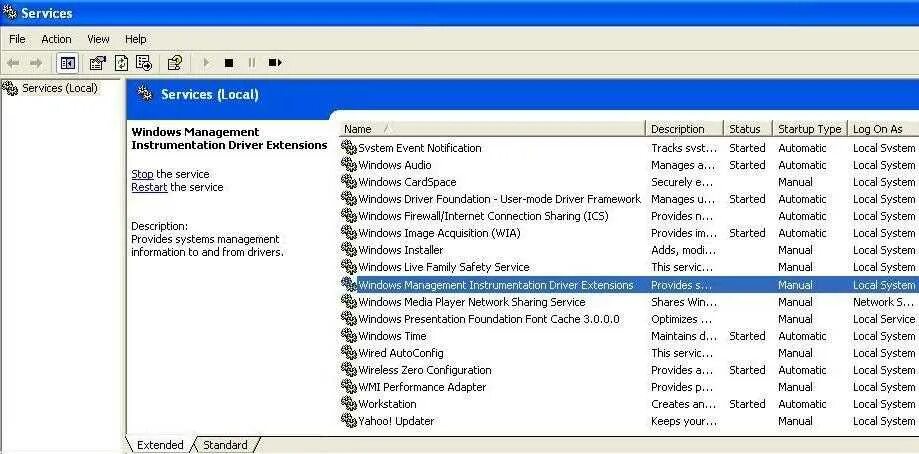Screen dimensions: 919x454
Task: Select the Windows Installer service name
Action: coord(400,250)
